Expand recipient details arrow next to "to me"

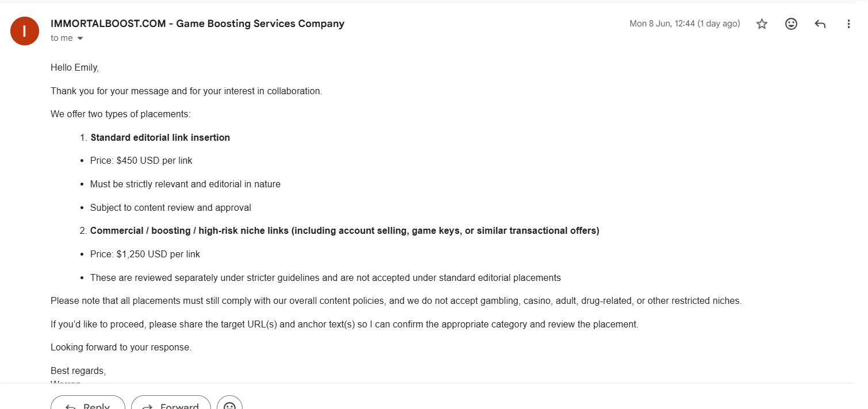[x=80, y=38]
